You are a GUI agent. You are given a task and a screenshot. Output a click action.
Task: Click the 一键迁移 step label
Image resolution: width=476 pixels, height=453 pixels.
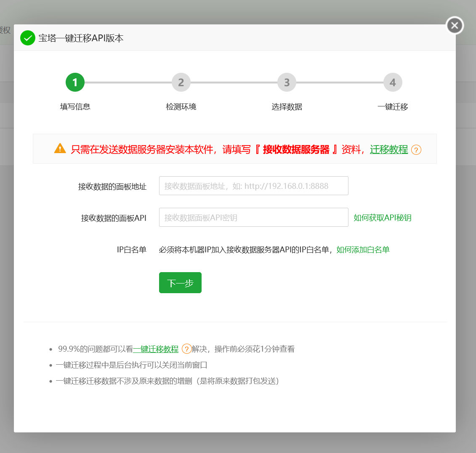pyautogui.click(x=393, y=107)
